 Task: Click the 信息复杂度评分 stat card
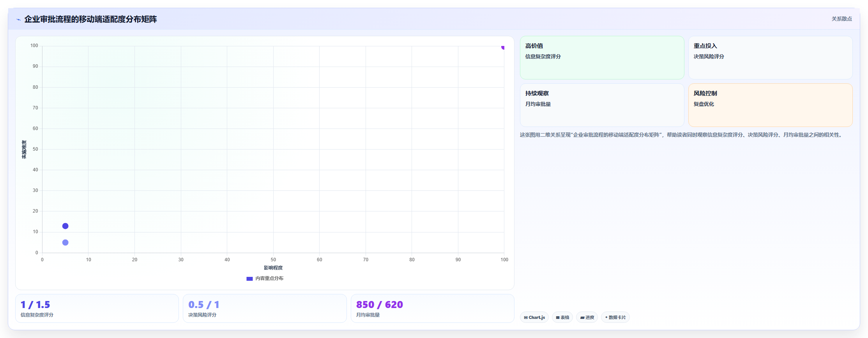pos(97,308)
